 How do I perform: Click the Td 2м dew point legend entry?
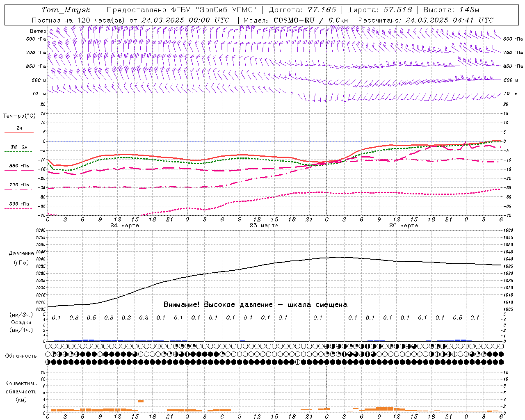(19, 147)
